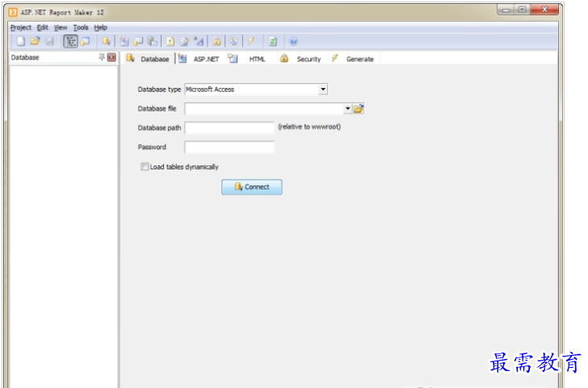The height and width of the screenshot is (388, 588).
Task: Click the letter A ruler toolbar icon
Action: tap(199, 41)
